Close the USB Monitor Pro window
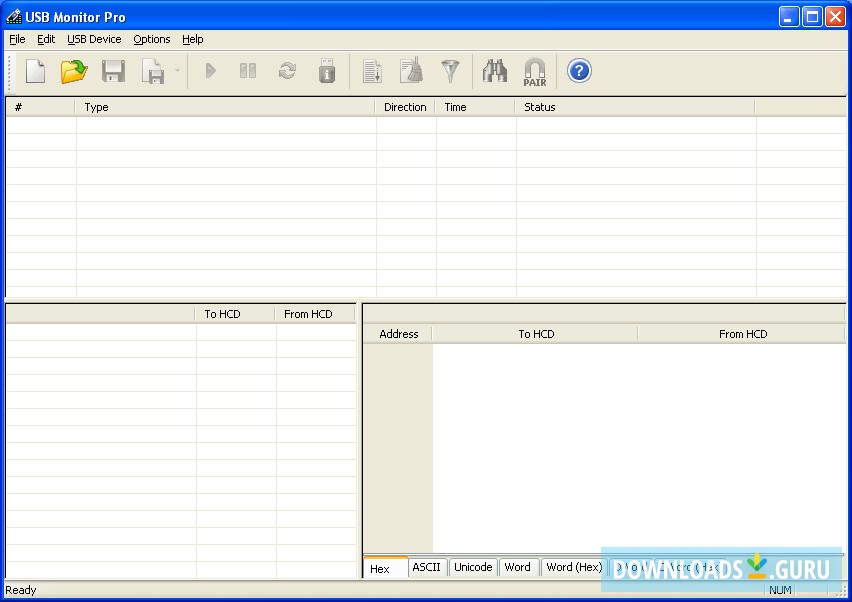Viewport: 852px width, 602px height. [835, 17]
